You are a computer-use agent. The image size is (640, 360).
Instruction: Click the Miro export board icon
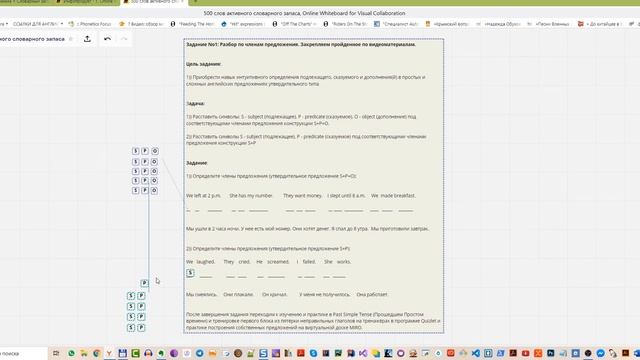coord(87,39)
